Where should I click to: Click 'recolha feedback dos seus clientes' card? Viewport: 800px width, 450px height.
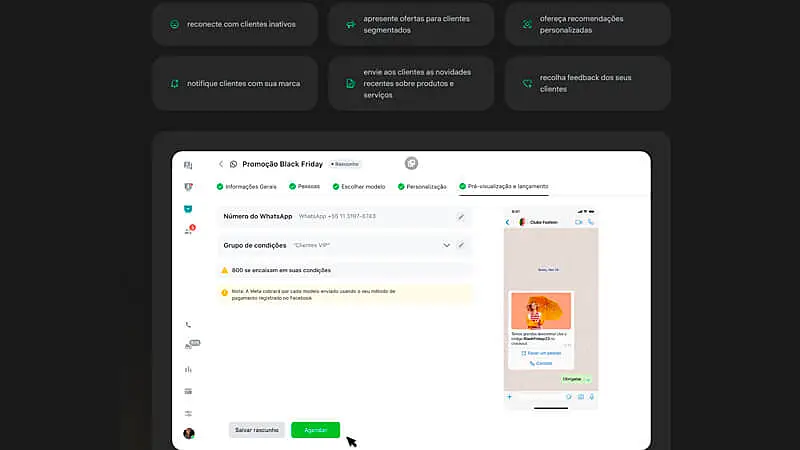(x=588, y=83)
